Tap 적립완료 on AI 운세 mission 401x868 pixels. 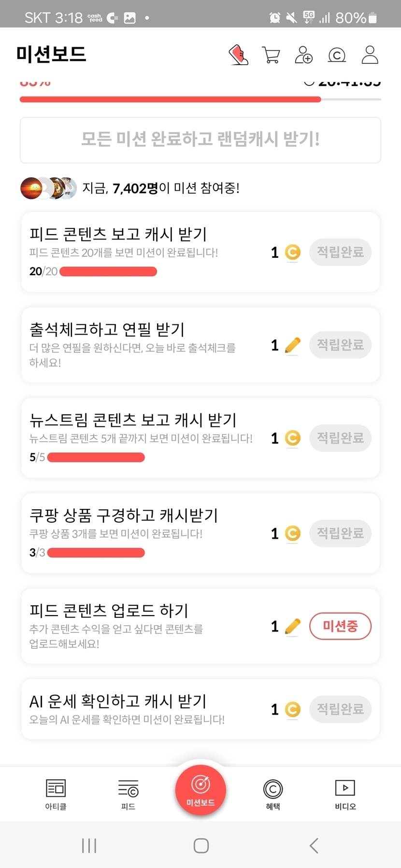(340, 709)
